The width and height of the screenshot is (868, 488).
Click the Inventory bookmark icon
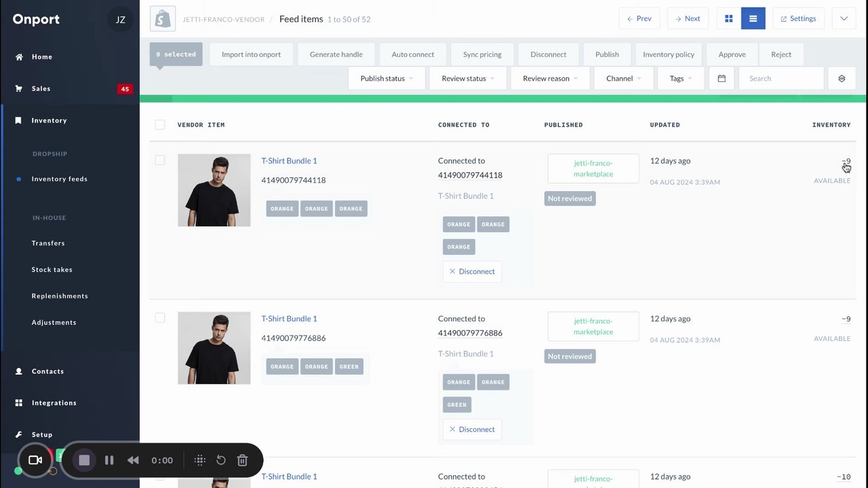[x=19, y=121]
